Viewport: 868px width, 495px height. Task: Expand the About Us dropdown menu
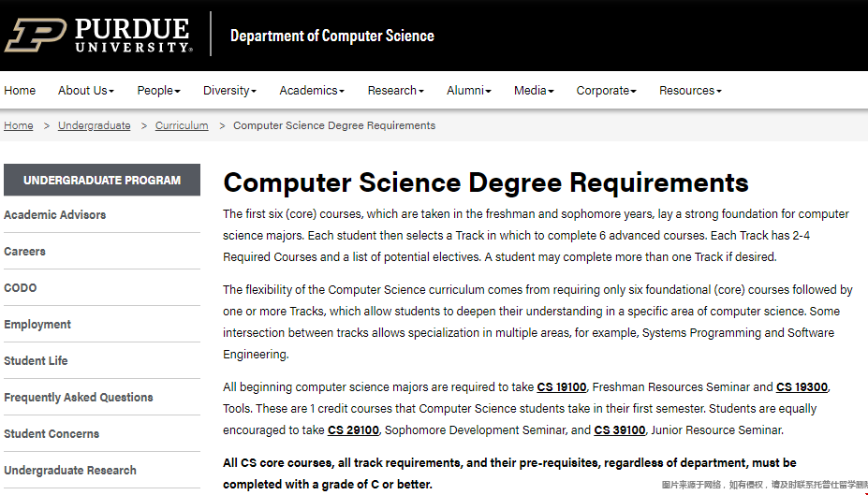pos(86,90)
